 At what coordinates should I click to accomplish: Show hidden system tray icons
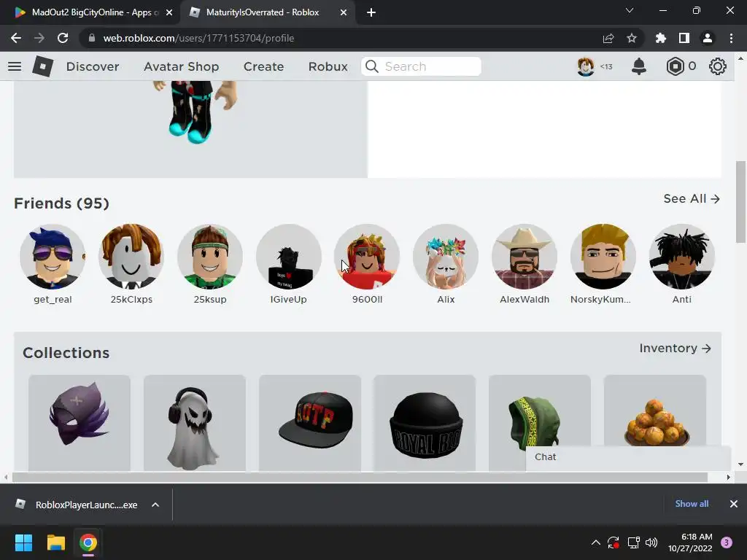coord(595,542)
